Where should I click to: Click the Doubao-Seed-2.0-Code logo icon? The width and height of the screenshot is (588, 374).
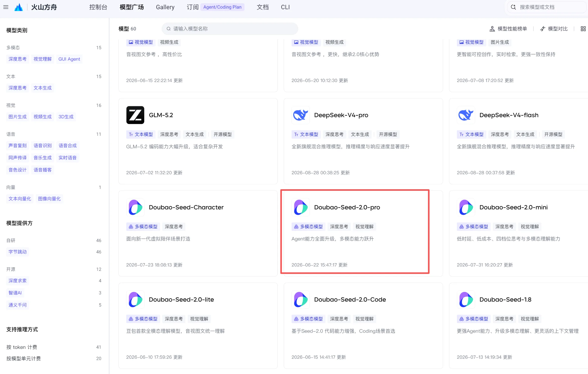(301, 300)
